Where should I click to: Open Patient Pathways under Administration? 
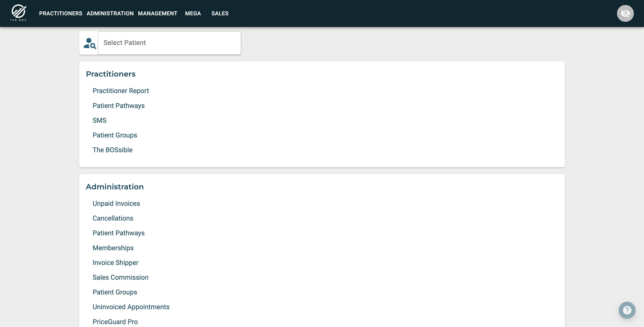(118, 233)
